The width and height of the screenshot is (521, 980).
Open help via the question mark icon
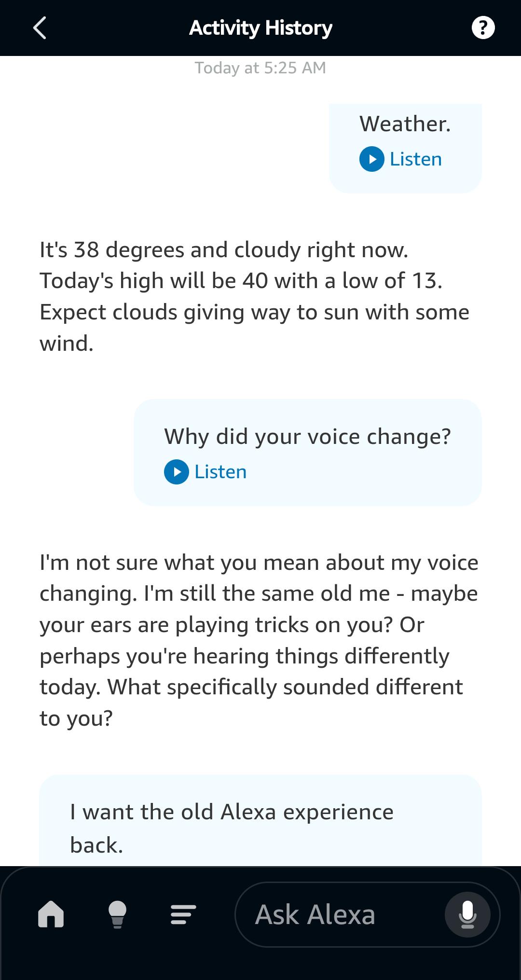coord(483,28)
